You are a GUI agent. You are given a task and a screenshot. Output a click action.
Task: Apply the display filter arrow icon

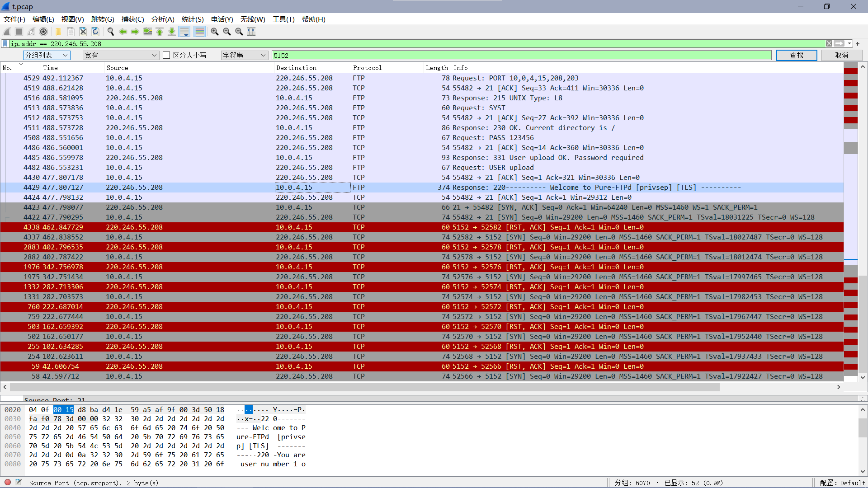[x=840, y=44]
